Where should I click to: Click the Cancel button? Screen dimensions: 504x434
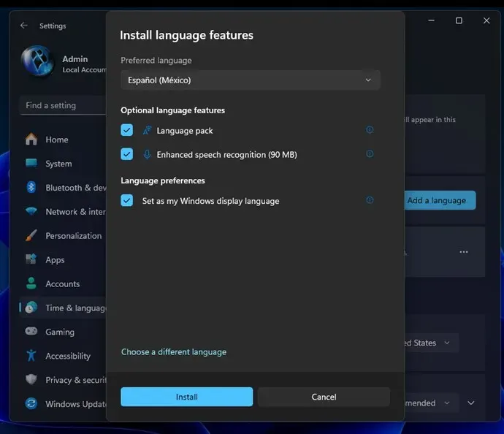pos(324,397)
